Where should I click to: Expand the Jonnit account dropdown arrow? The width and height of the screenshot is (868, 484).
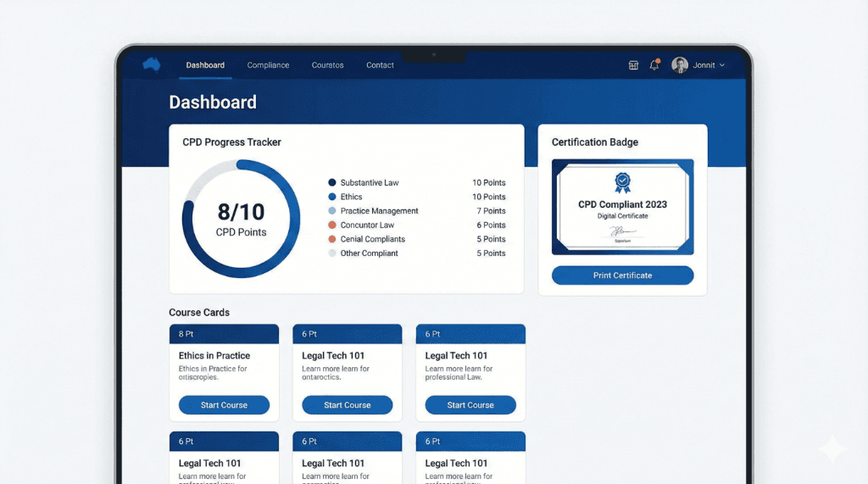click(722, 65)
